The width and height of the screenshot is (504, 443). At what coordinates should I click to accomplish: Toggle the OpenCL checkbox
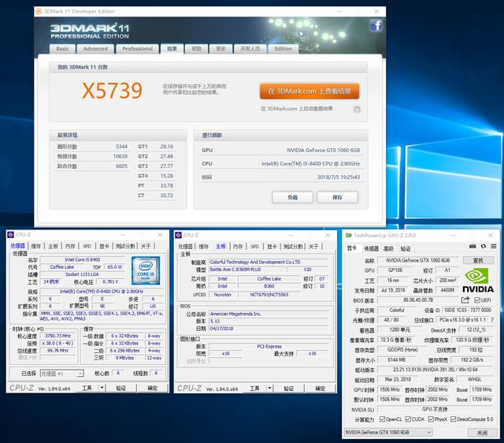pos(382,419)
